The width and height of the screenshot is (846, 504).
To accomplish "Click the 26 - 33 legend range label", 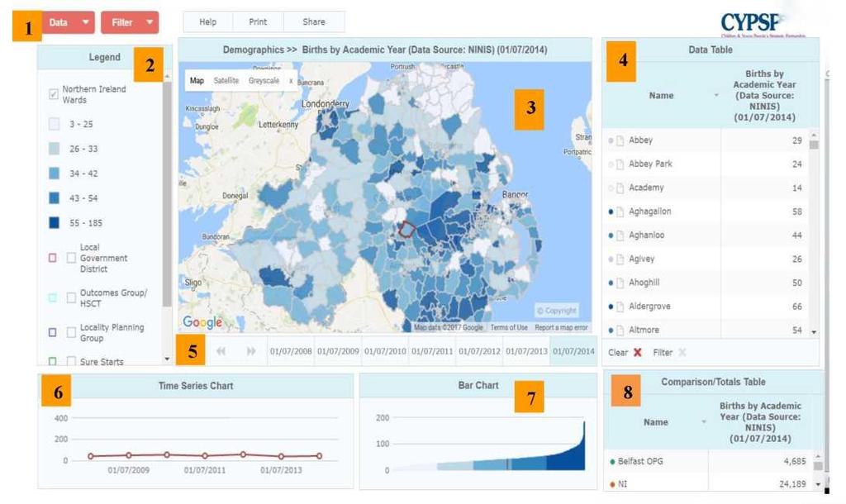I will (x=83, y=149).
